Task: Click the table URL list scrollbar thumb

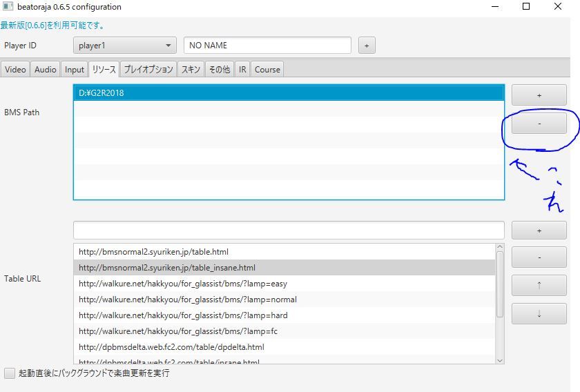Action: point(500,284)
